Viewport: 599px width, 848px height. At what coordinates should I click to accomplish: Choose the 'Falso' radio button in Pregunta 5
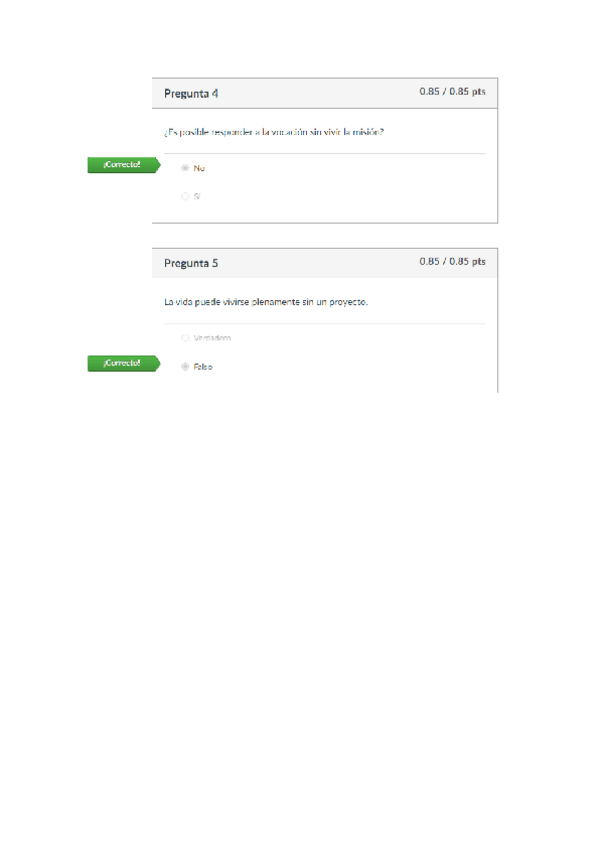[x=185, y=367]
